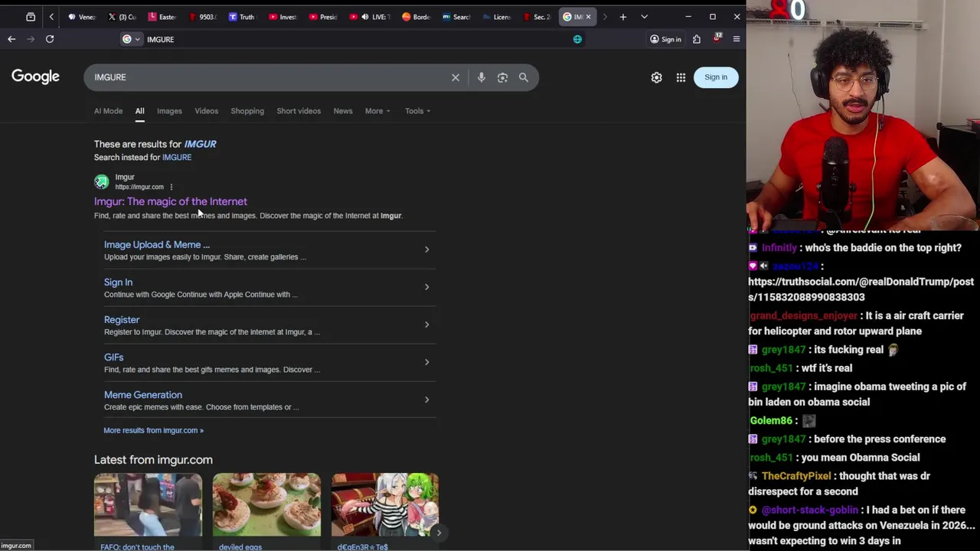This screenshot has width=980, height=551.
Task: Switch to the X (3) tab
Action: (122, 17)
